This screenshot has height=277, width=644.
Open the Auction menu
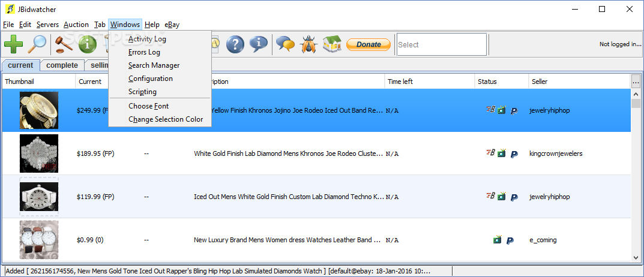(76, 25)
